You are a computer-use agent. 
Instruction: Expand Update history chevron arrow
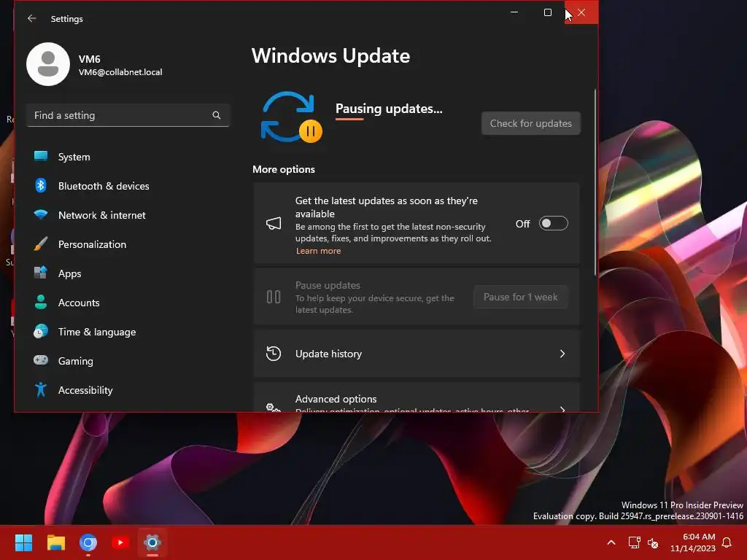click(562, 354)
